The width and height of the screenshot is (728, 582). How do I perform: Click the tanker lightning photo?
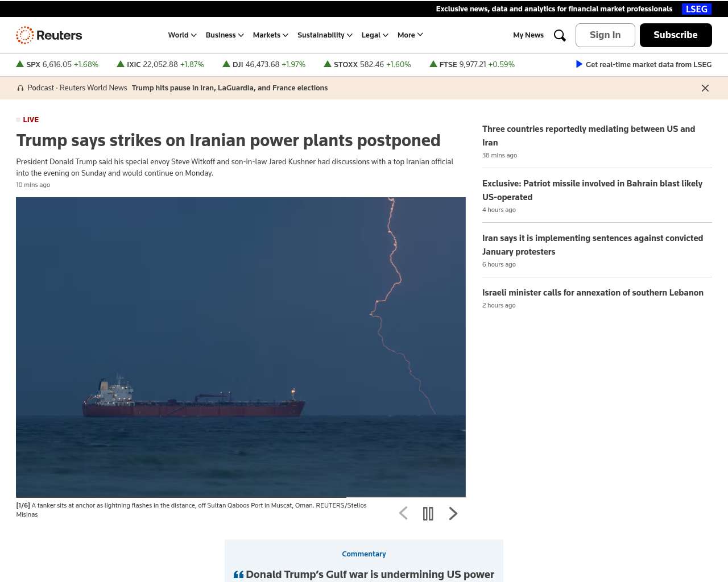pyautogui.click(x=241, y=347)
